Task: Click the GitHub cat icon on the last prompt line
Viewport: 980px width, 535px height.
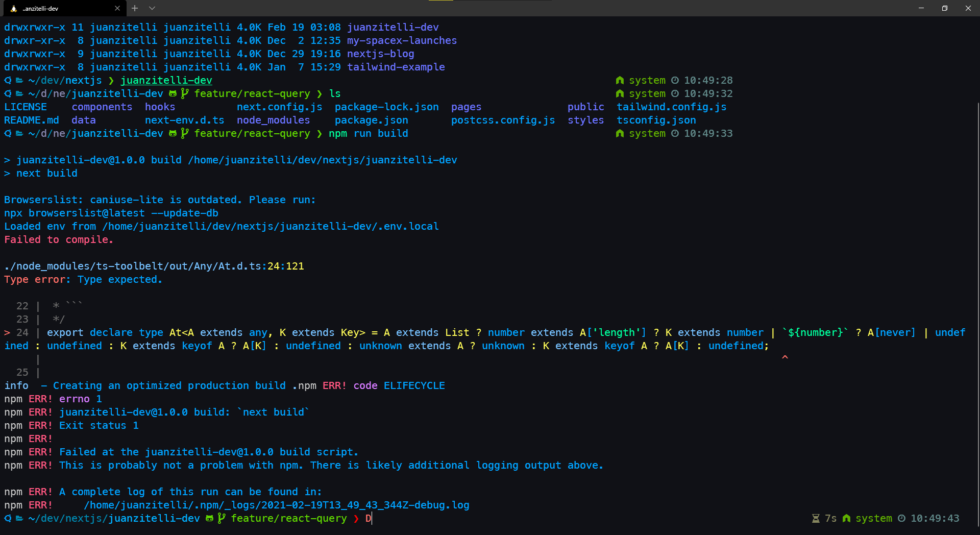Action: pos(209,518)
